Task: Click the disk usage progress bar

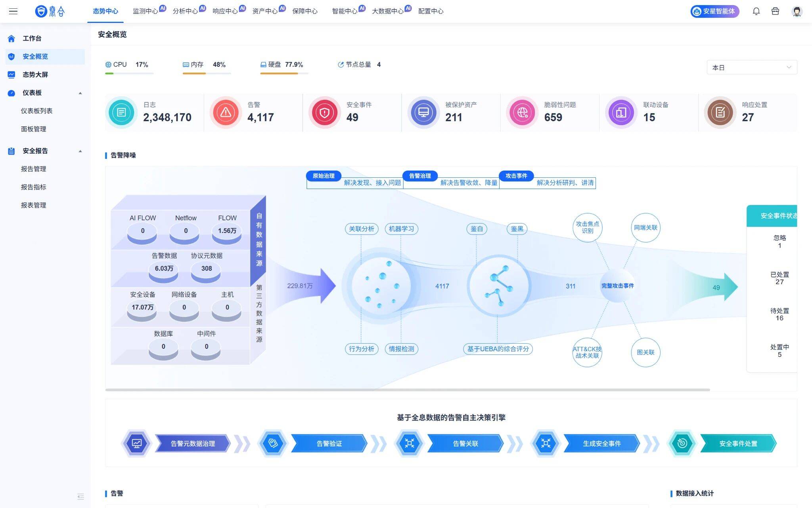Action: pyautogui.click(x=284, y=73)
